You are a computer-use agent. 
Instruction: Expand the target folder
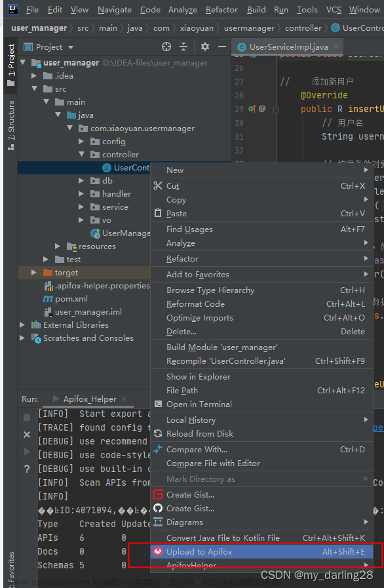pyautogui.click(x=34, y=273)
